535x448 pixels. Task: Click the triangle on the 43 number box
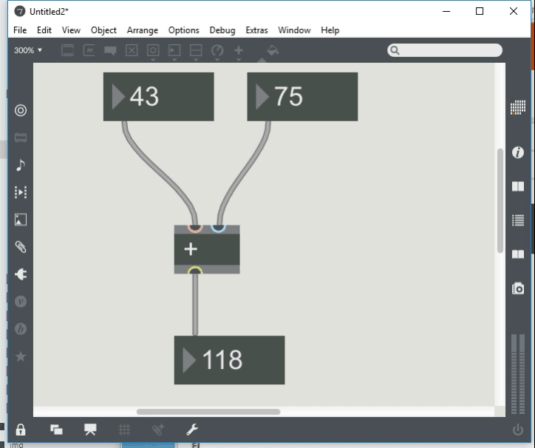tap(118, 97)
